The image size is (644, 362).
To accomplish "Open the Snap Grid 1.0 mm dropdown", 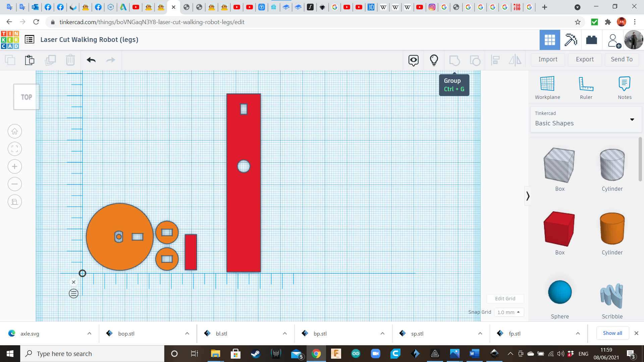I will pos(509,312).
